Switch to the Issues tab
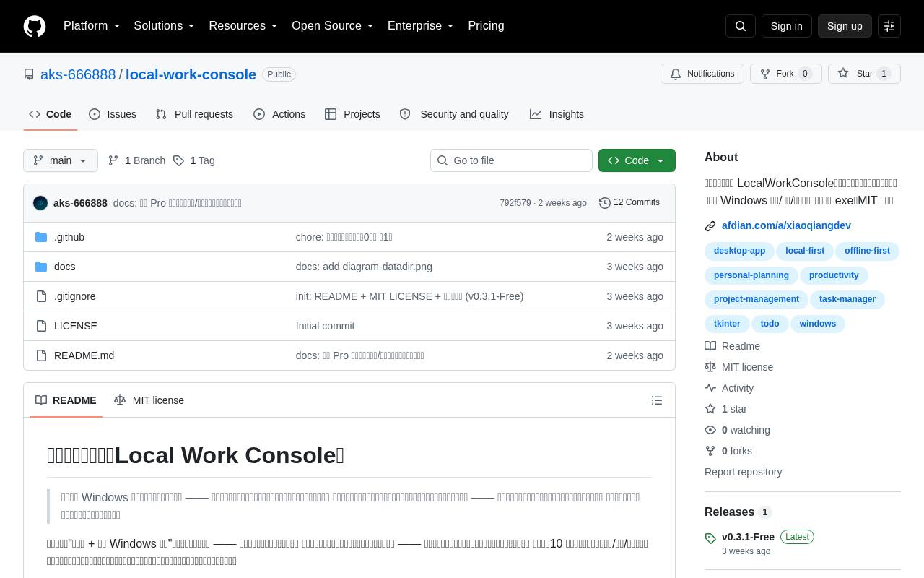Viewport: 924px width, 578px height. 113,114
